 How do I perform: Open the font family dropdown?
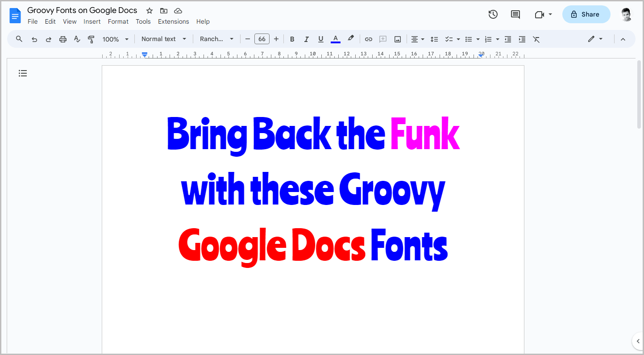click(x=216, y=39)
